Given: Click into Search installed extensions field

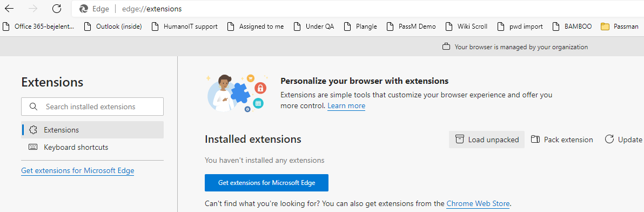Looking at the screenshot, I should click(x=92, y=107).
